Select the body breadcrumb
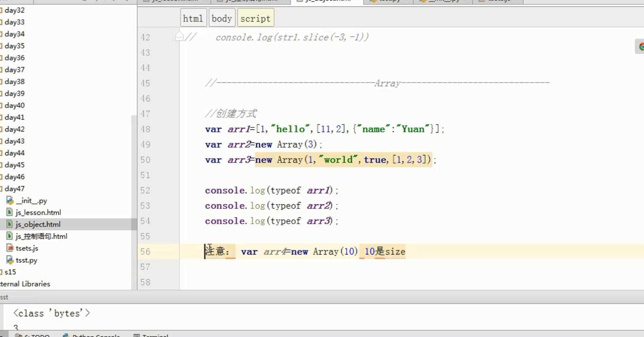This screenshot has width=644, height=337. point(222,18)
